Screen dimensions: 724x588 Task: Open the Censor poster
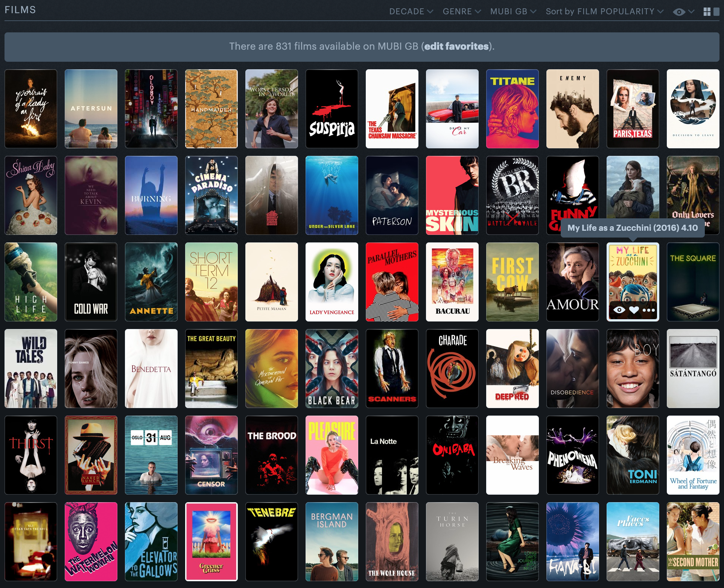(x=211, y=455)
